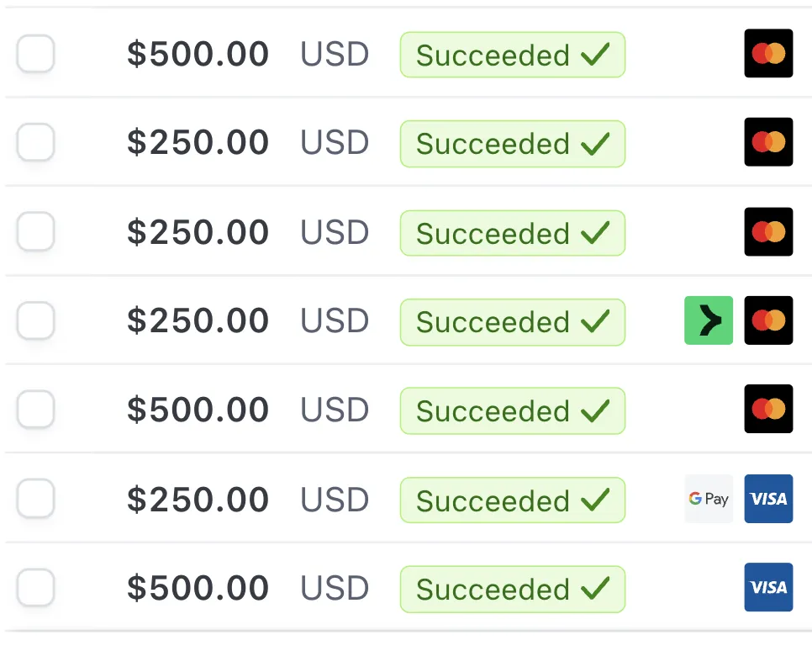
Task: Tick the checkbox in the second row
Action: coord(36,142)
